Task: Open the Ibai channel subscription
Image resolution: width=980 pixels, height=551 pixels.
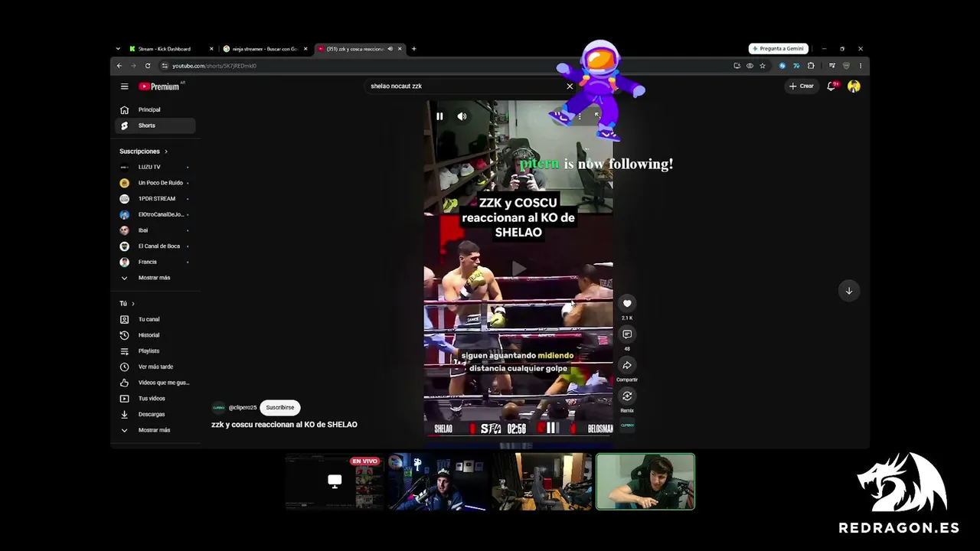Action: click(x=155, y=230)
